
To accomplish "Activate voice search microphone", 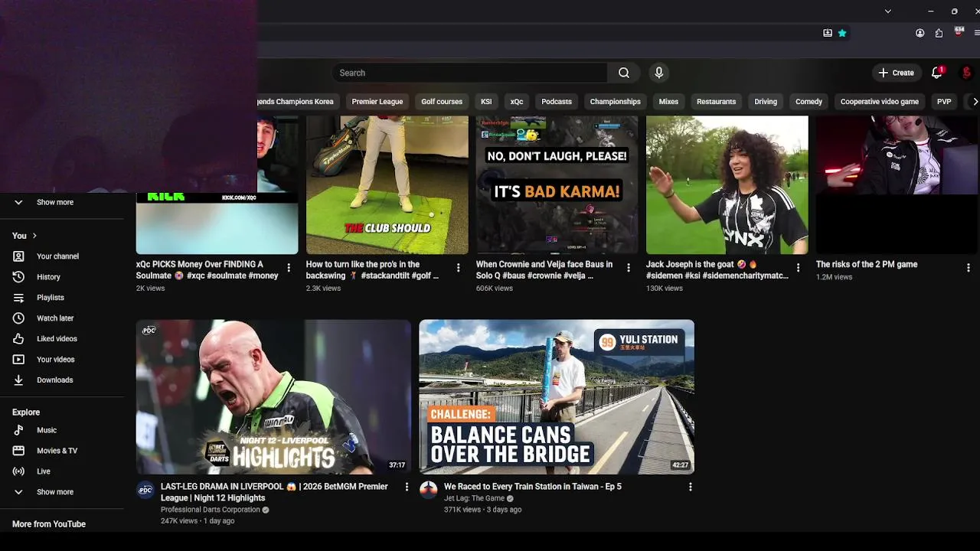I will tap(658, 73).
